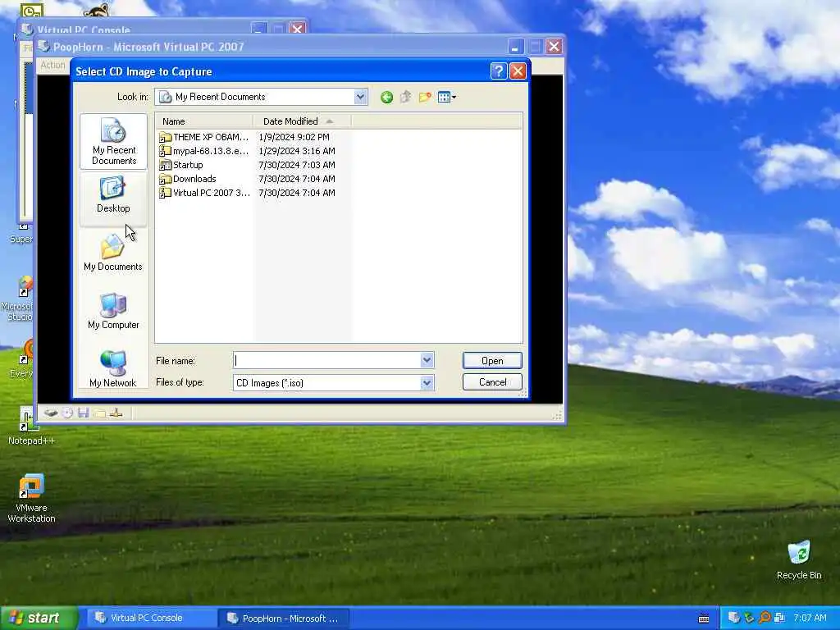Switch to PoopHorn - Microsoft taskbar button
This screenshot has width=840, height=630.
pos(283,619)
